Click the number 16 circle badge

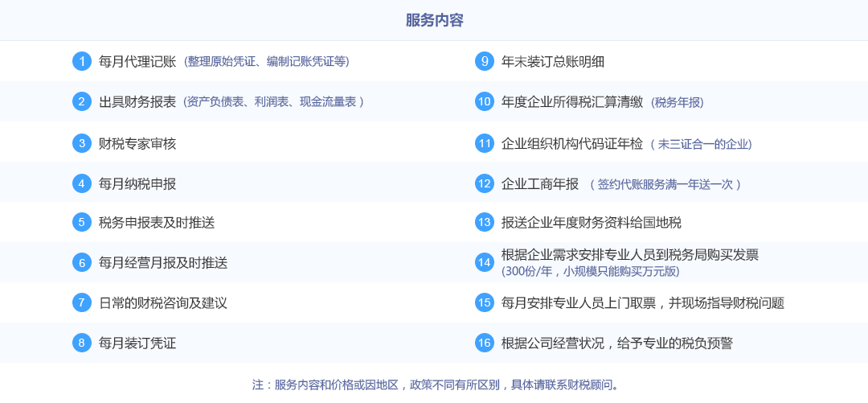484,343
